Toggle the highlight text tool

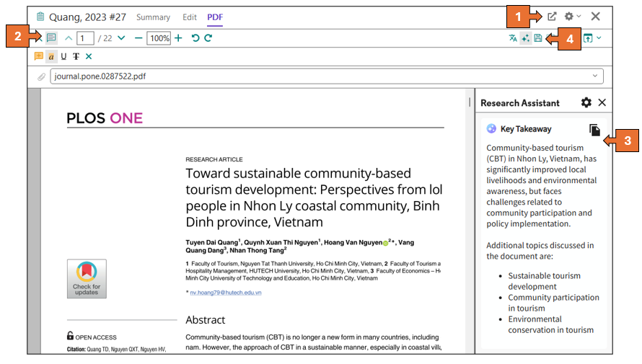tap(51, 56)
